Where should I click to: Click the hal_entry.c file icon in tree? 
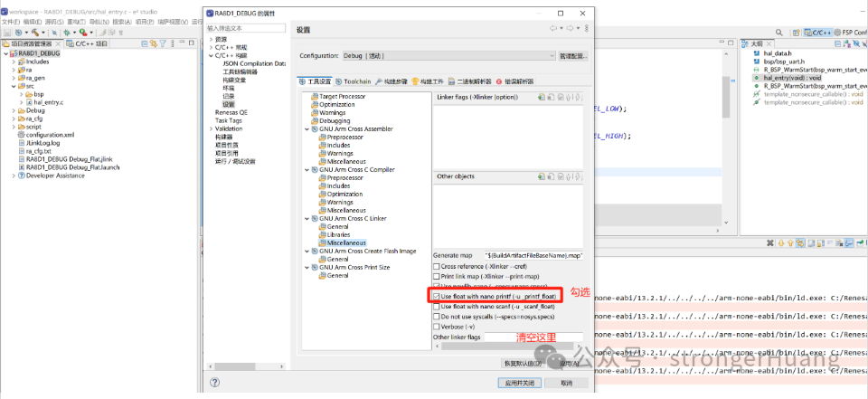click(29, 102)
